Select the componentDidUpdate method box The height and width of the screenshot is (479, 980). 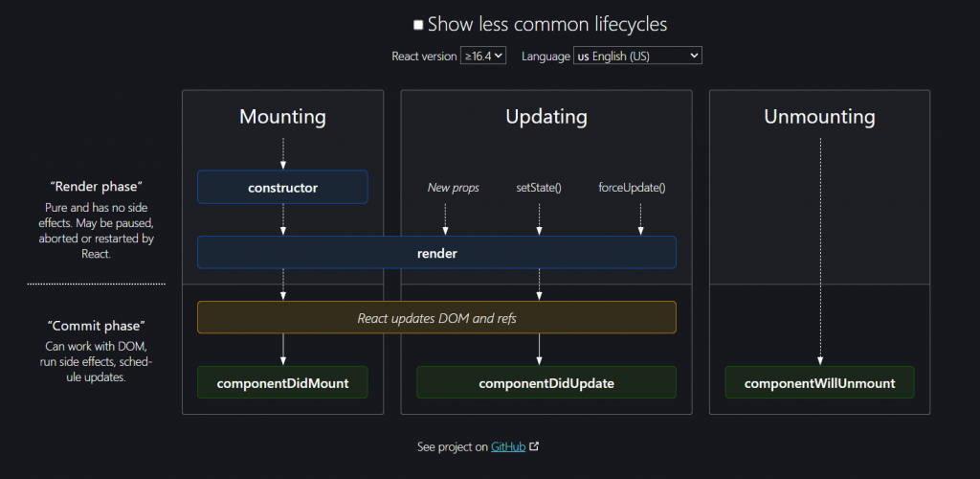[x=546, y=383]
